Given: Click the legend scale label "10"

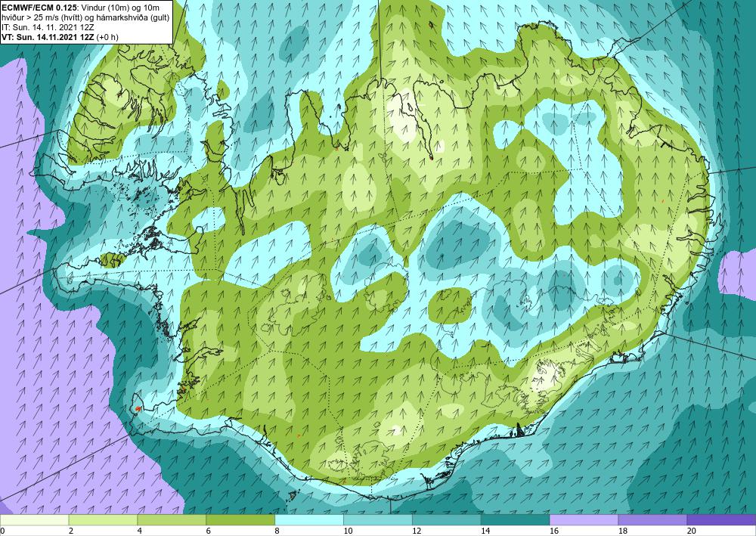Looking at the screenshot, I should click(348, 531).
